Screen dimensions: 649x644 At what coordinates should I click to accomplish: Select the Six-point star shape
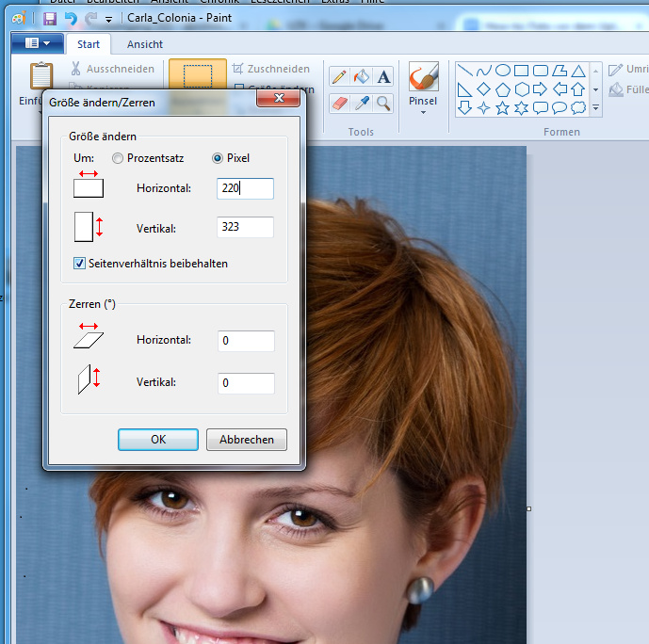coord(522,108)
